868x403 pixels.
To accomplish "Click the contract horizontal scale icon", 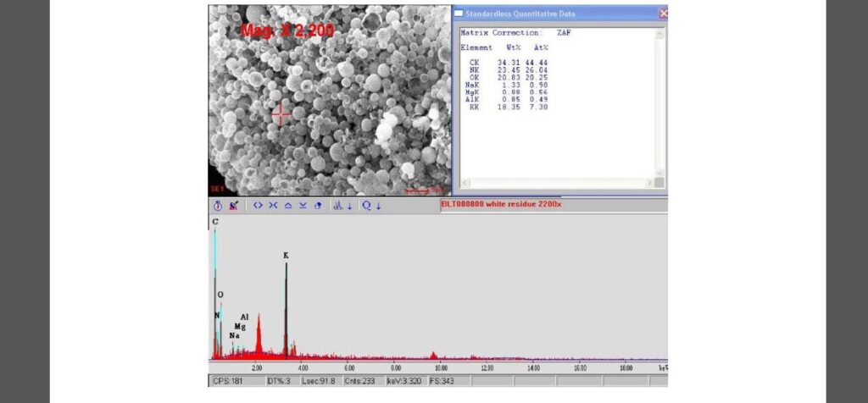I will coord(273,206).
